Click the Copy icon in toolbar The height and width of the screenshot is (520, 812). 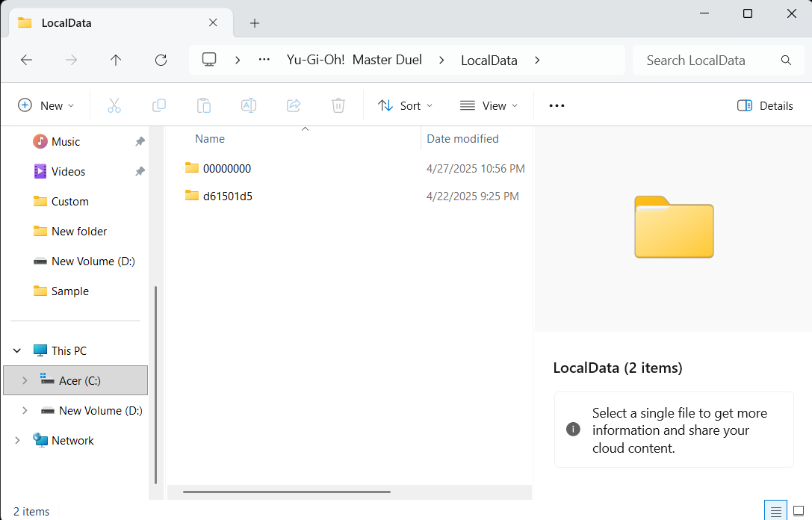[x=159, y=105]
